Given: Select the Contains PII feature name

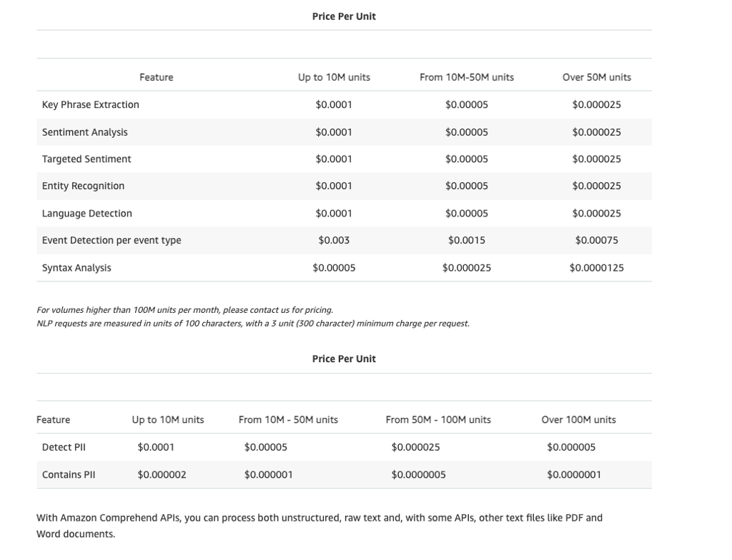Looking at the screenshot, I should tap(69, 474).
